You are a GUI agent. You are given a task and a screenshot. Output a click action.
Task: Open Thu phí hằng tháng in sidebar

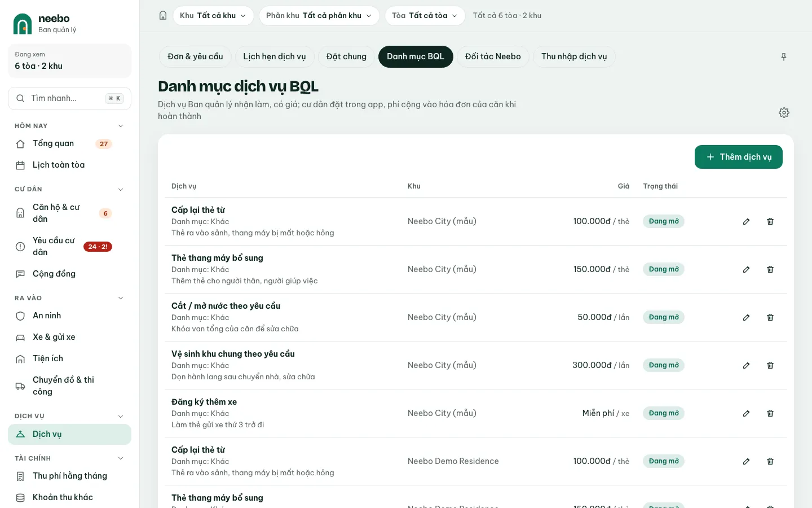[x=69, y=476]
